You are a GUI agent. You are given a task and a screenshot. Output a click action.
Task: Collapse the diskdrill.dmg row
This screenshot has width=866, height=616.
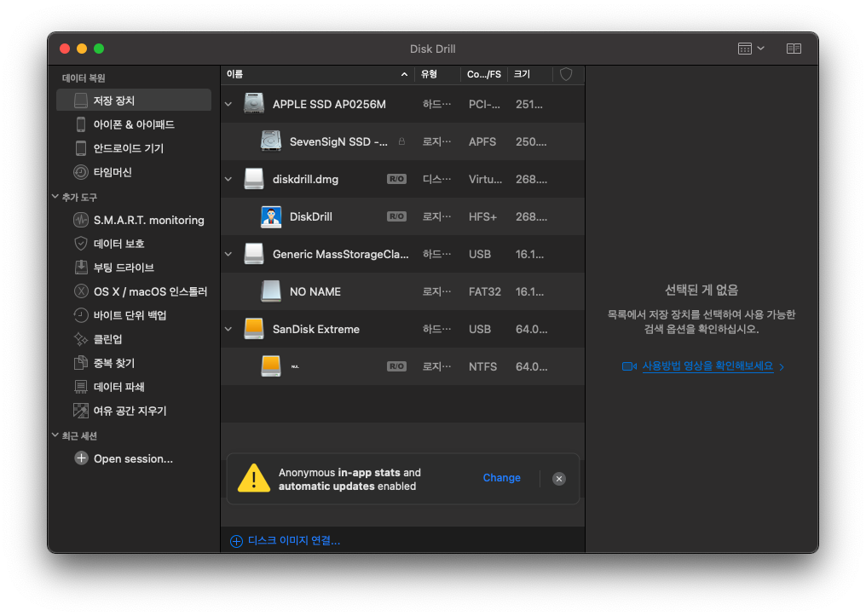tap(228, 179)
